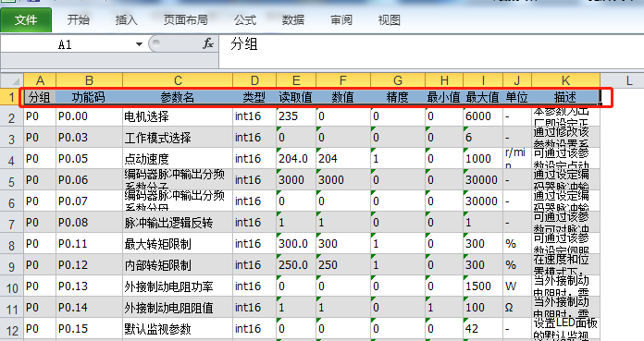Screen dimensions: 644x341
Task: Select column B header
Action: (89, 80)
